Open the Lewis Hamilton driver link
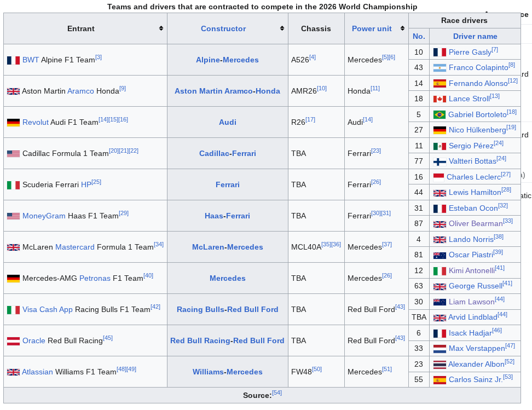532x410 pixels. [475, 193]
